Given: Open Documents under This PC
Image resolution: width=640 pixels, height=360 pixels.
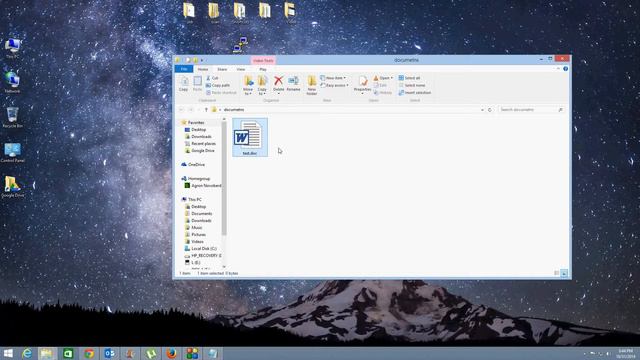Looking at the screenshot, I should coord(201,213).
